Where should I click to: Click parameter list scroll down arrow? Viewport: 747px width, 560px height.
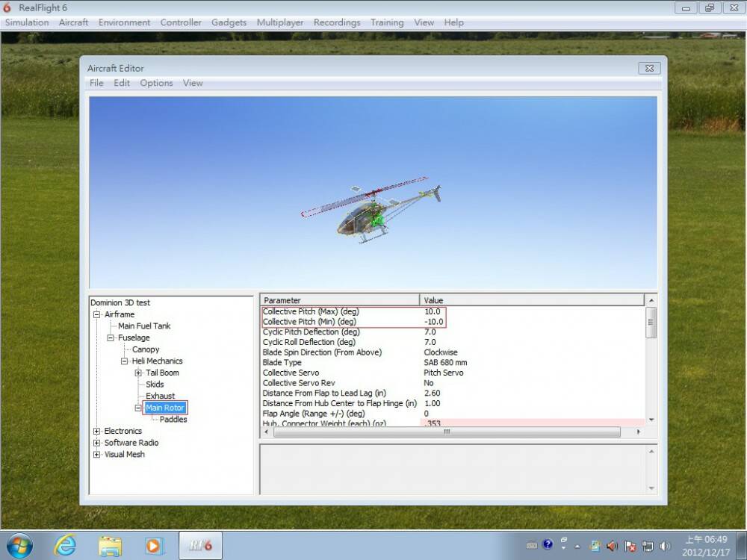pos(651,420)
